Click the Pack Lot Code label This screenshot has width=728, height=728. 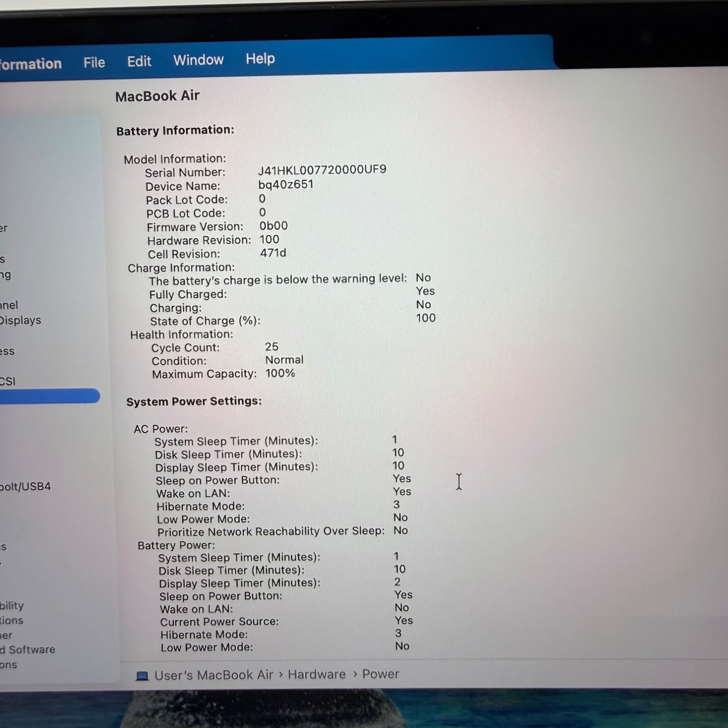pyautogui.click(x=186, y=200)
